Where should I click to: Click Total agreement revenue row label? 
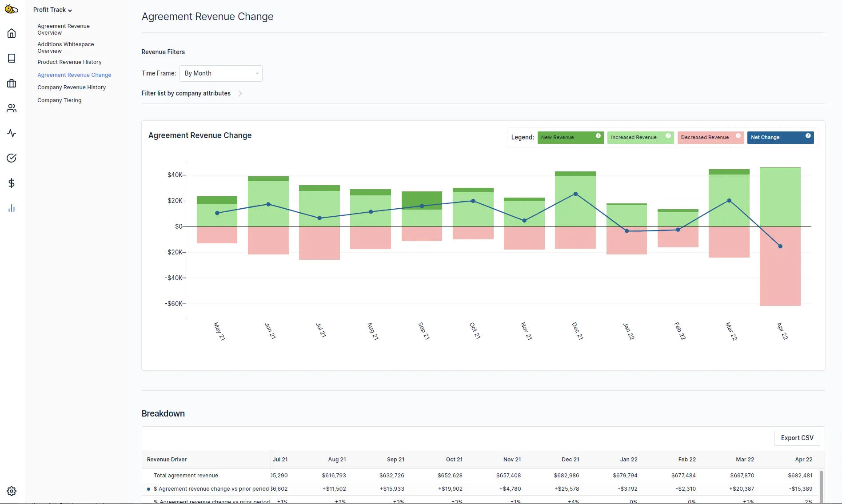[186, 476]
